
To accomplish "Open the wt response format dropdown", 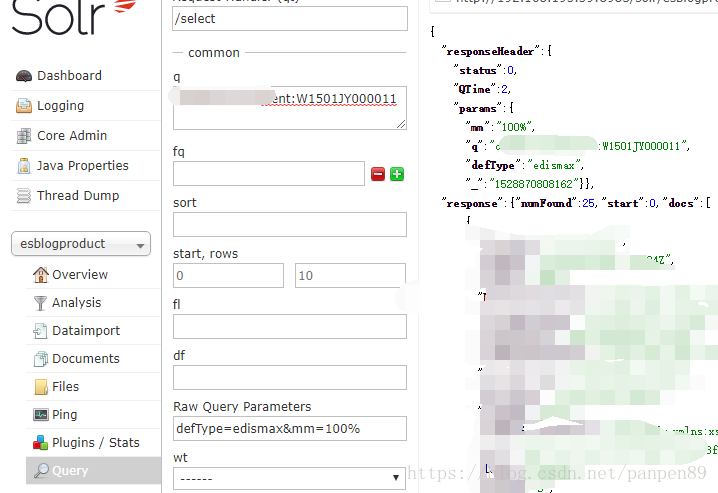I will pyautogui.click(x=289, y=479).
